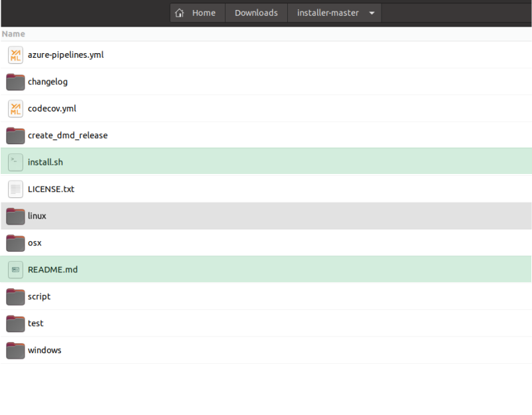The width and height of the screenshot is (532, 415).
Task: Open the osx folder icon
Action: point(15,242)
